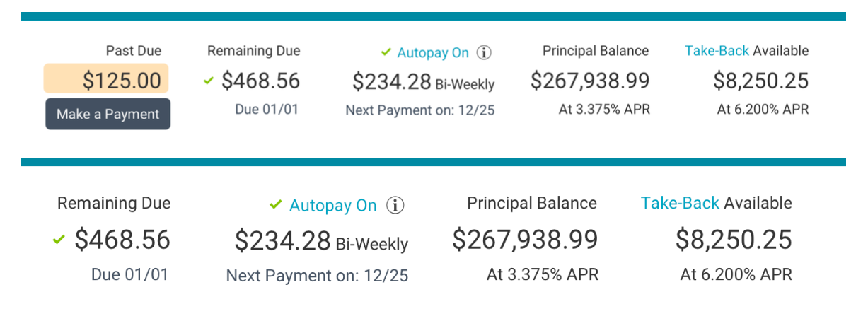The width and height of the screenshot is (868, 321).
Task: Click the $8,250.25 Take-Back amount in the first row
Action: pyautogui.click(x=760, y=81)
